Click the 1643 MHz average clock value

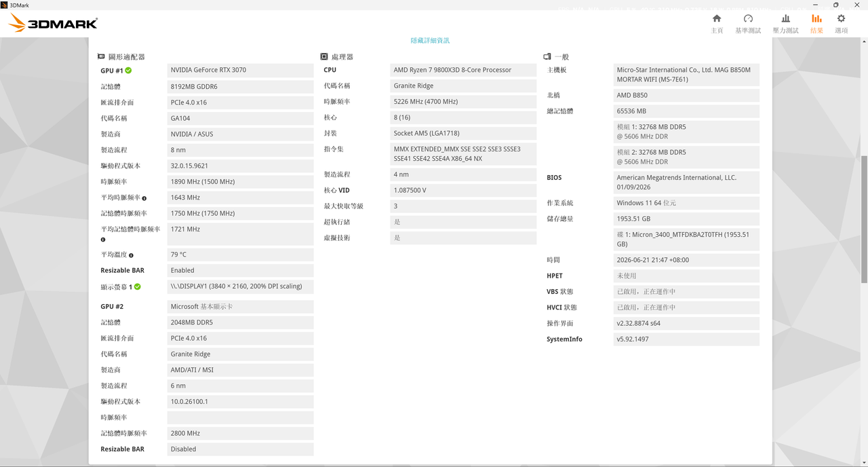pos(240,198)
